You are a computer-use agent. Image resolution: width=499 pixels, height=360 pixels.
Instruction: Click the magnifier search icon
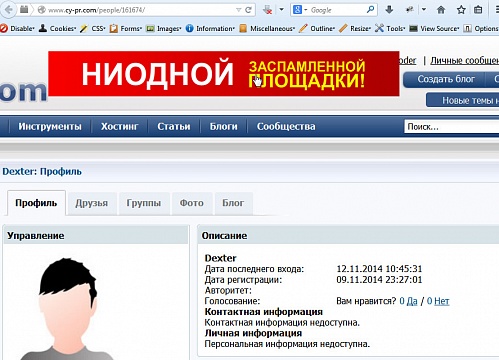point(370,10)
